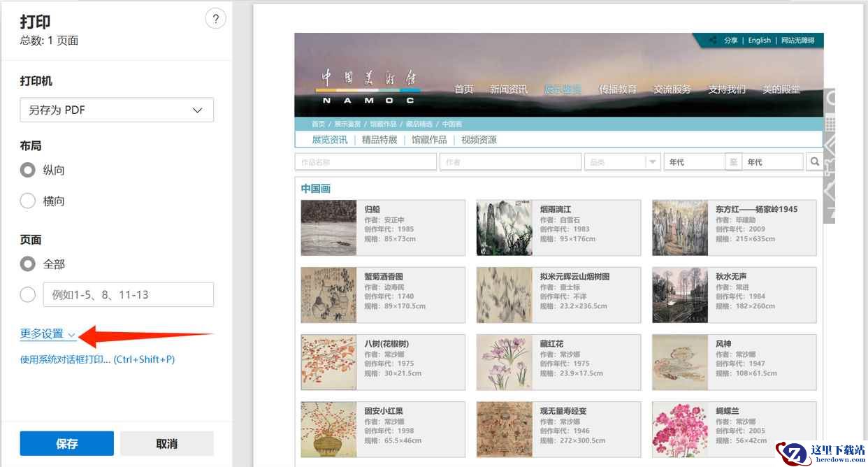Open the 支持我们 navigation item
Image resolution: width=868 pixels, height=467 pixels.
(x=727, y=89)
